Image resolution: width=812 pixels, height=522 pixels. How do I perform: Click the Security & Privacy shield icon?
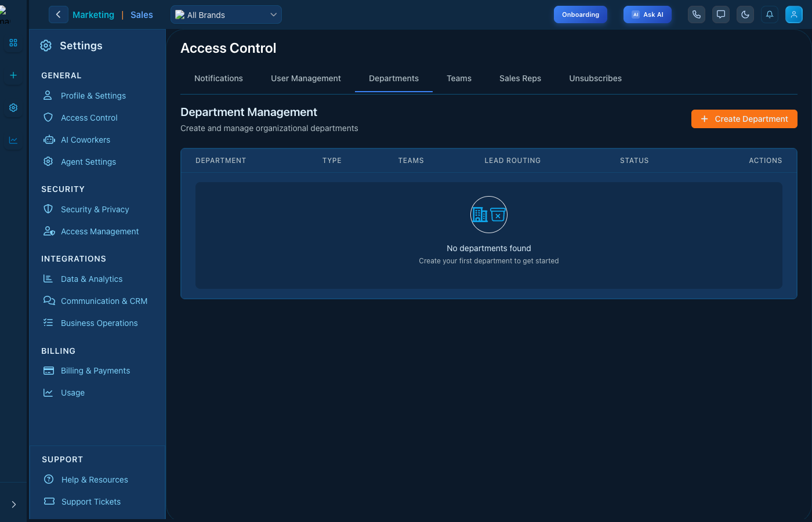[x=48, y=209]
